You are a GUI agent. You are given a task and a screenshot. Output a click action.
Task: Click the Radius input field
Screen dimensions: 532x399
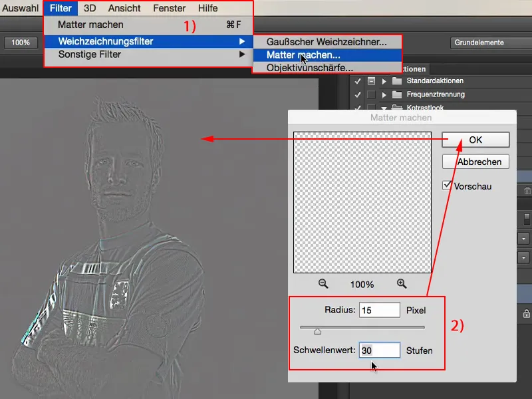point(379,310)
